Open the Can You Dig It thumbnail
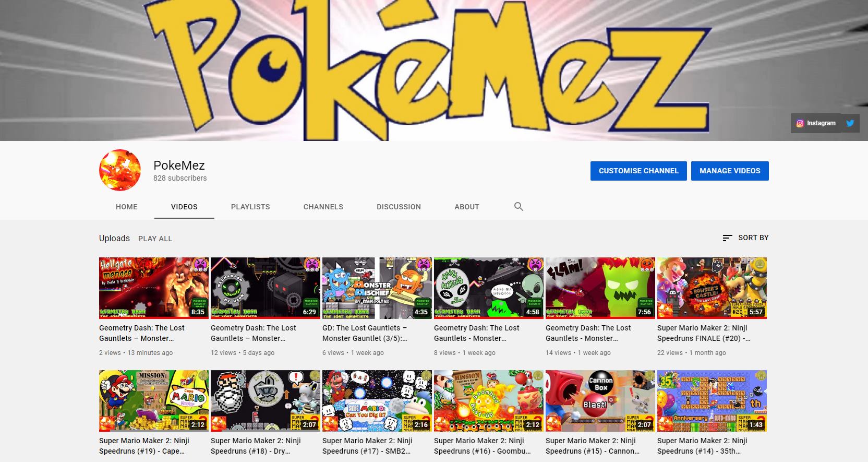This screenshot has width=868, height=462. [x=377, y=401]
